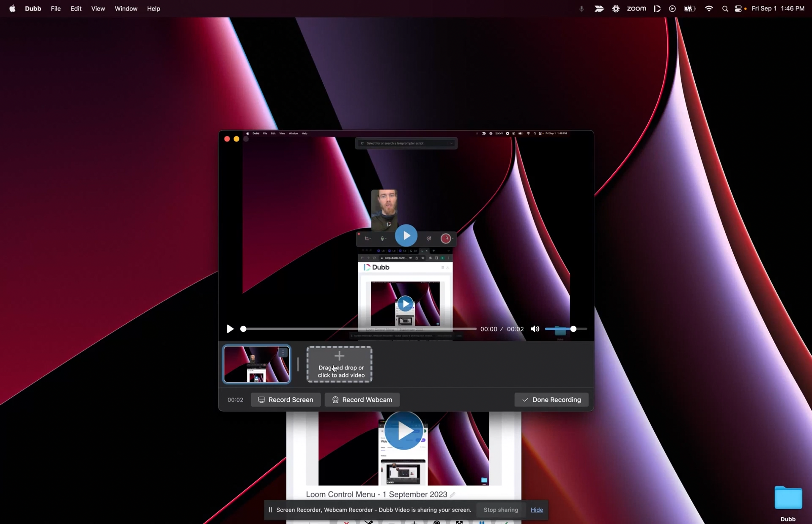Click the Dubb logo icon in menu bar
The image size is (812, 524).
click(x=657, y=8)
